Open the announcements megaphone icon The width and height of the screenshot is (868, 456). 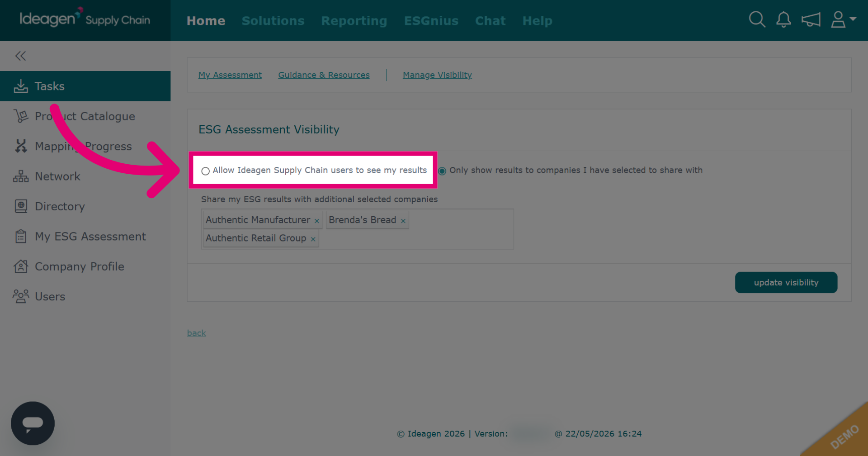(811, 19)
